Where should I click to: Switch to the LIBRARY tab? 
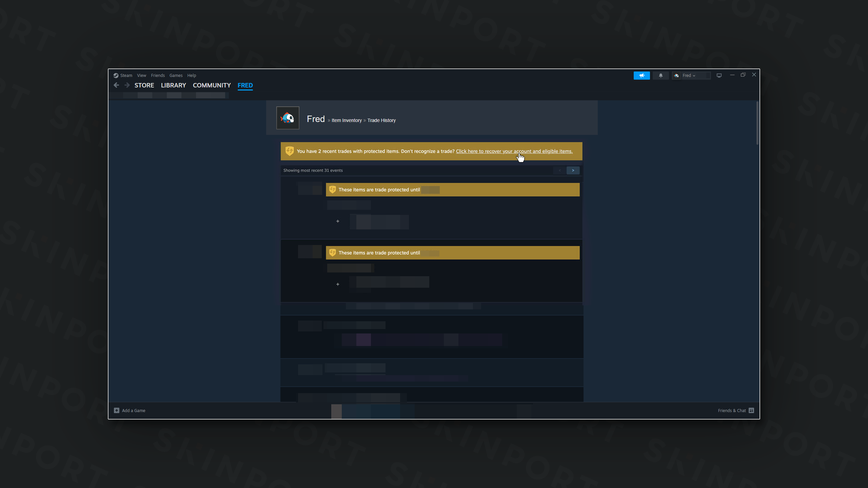[173, 85]
